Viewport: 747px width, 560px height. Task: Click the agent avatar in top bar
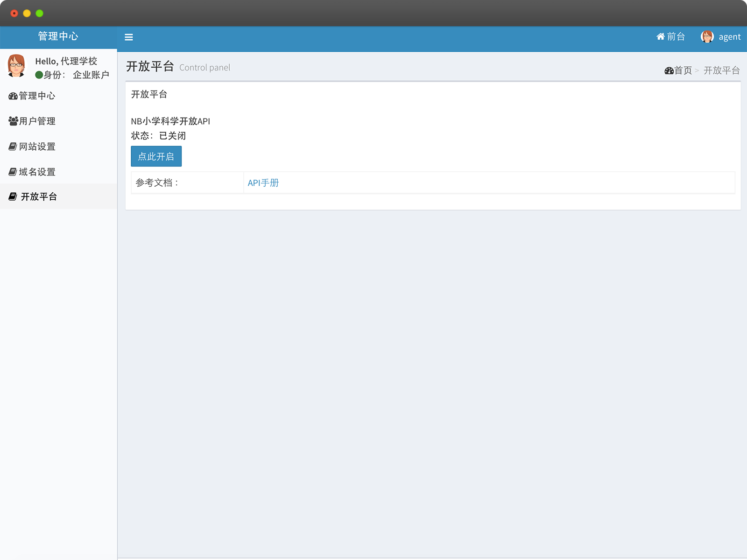pyautogui.click(x=707, y=37)
